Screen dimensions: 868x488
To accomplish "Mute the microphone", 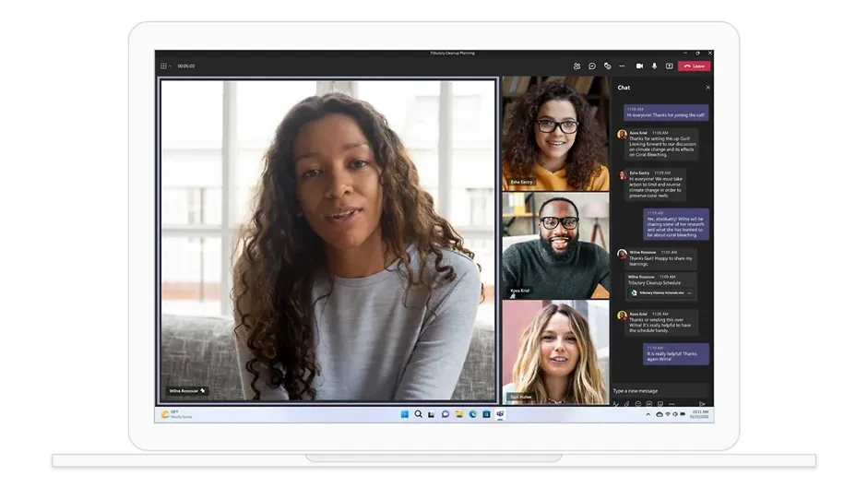I will coord(655,66).
